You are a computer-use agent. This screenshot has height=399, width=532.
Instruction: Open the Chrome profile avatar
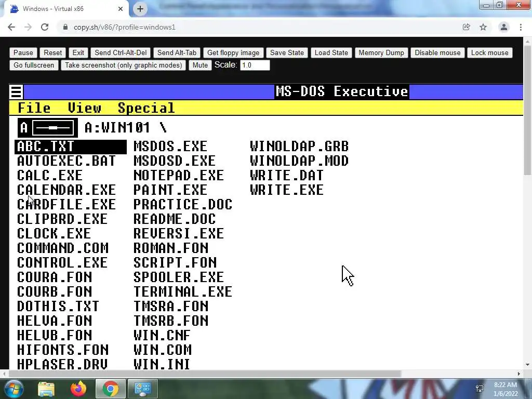[x=504, y=27]
